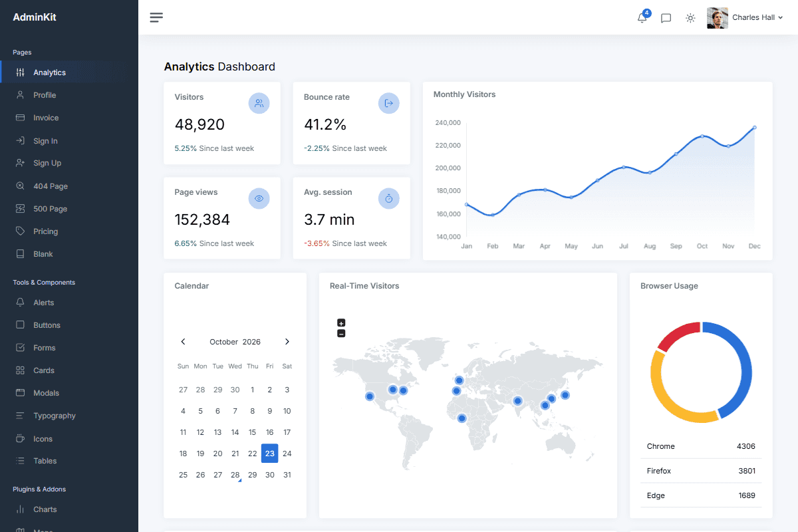Viewport: 798px width, 532px height.
Task: Click the 48,920 visitors value
Action: pyautogui.click(x=199, y=124)
